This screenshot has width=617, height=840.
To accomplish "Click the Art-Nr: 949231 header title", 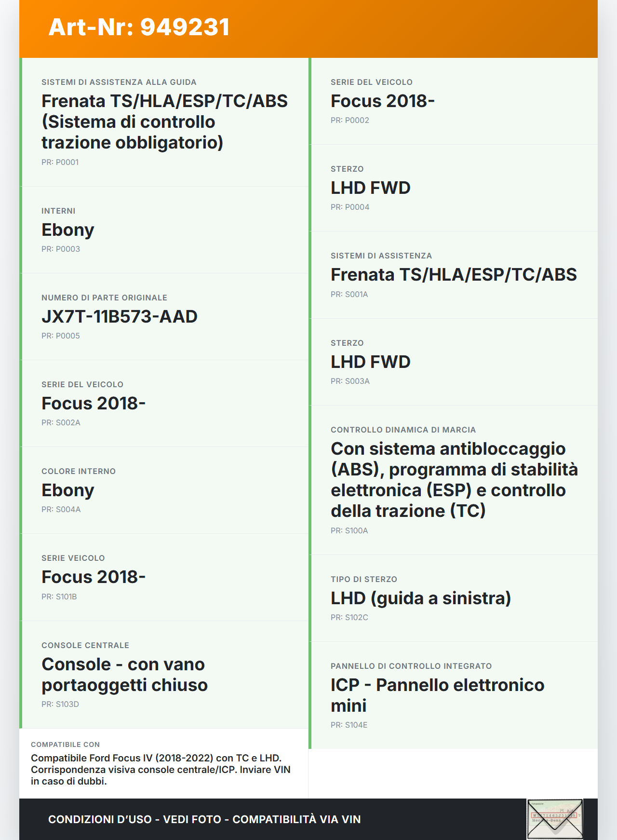I will [139, 27].
